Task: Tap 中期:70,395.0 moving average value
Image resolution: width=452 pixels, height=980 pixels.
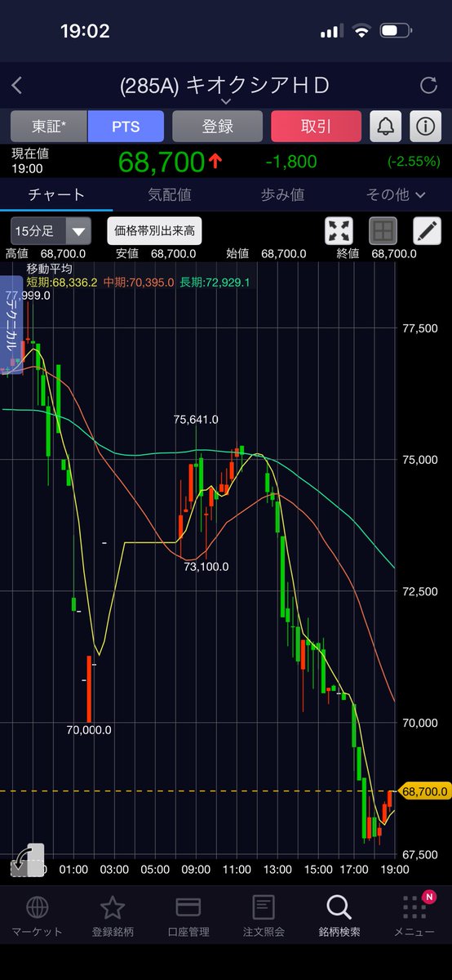Action: click(139, 282)
